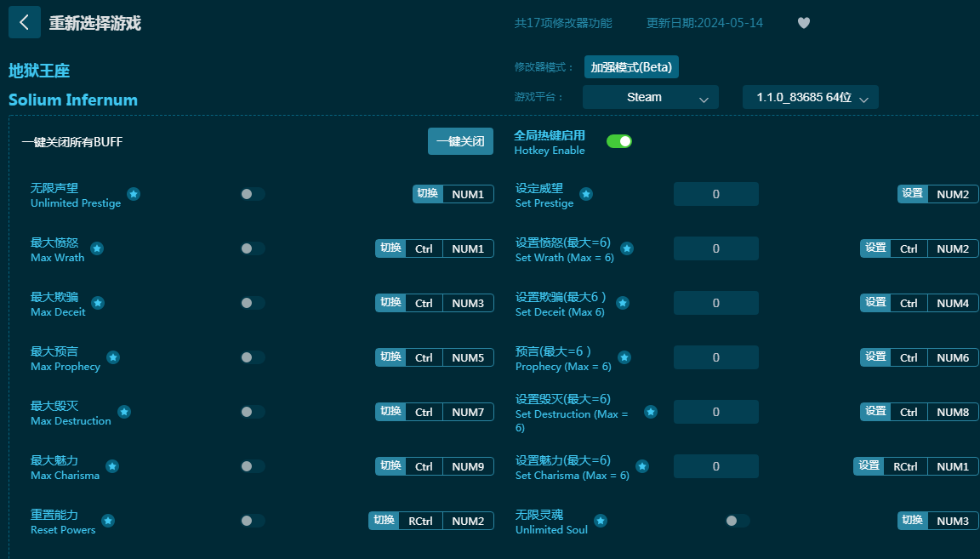Image resolution: width=980 pixels, height=559 pixels.
Task: Click 切换 button for Max Wrath hotkey
Action: tap(390, 248)
